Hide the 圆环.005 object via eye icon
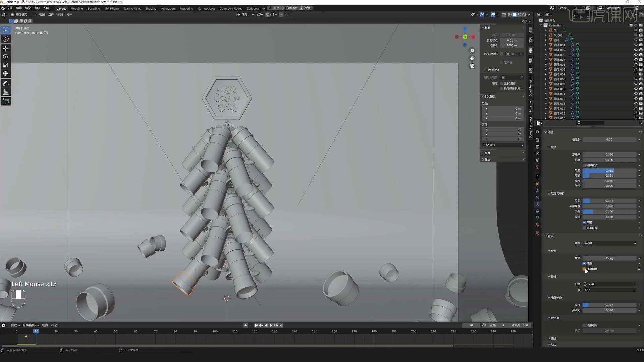 point(636,64)
